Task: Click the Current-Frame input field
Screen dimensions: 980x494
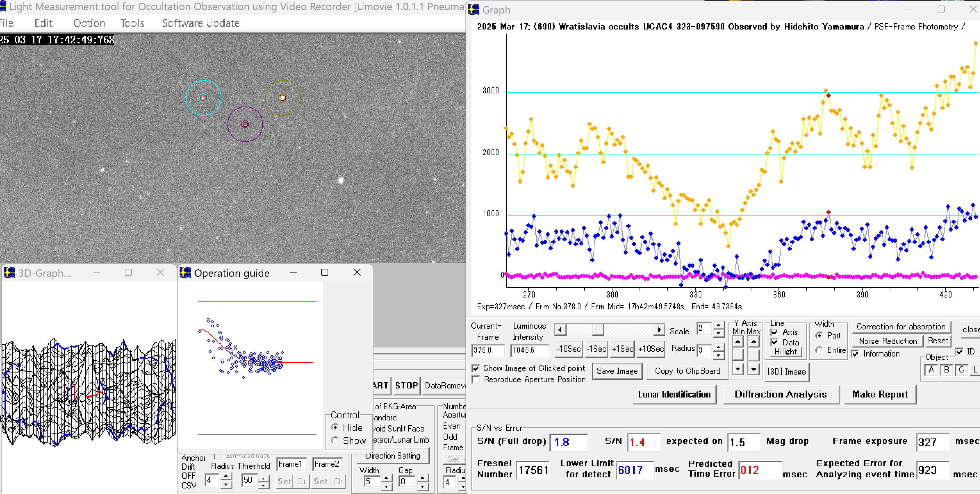Action: pyautogui.click(x=488, y=350)
